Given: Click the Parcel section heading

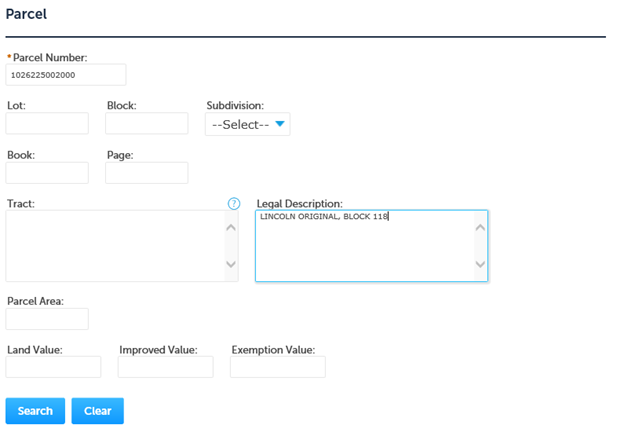Looking at the screenshot, I should pyautogui.click(x=26, y=14).
